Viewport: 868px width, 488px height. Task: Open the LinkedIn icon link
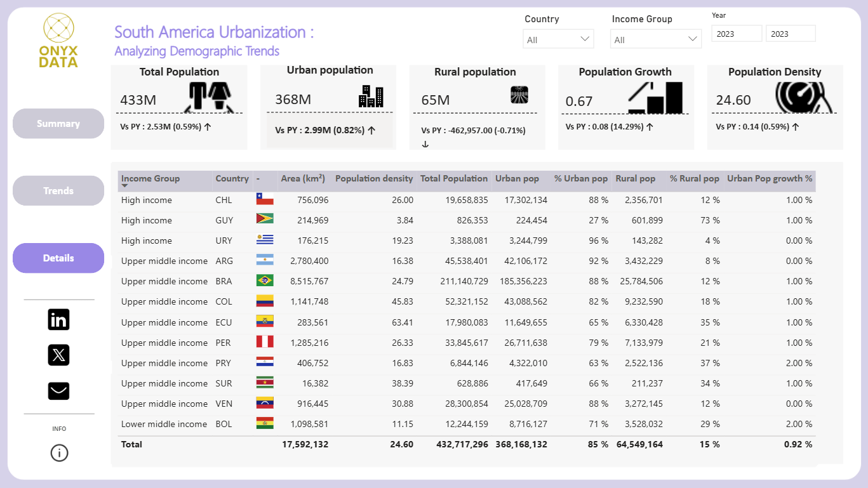tap(58, 319)
